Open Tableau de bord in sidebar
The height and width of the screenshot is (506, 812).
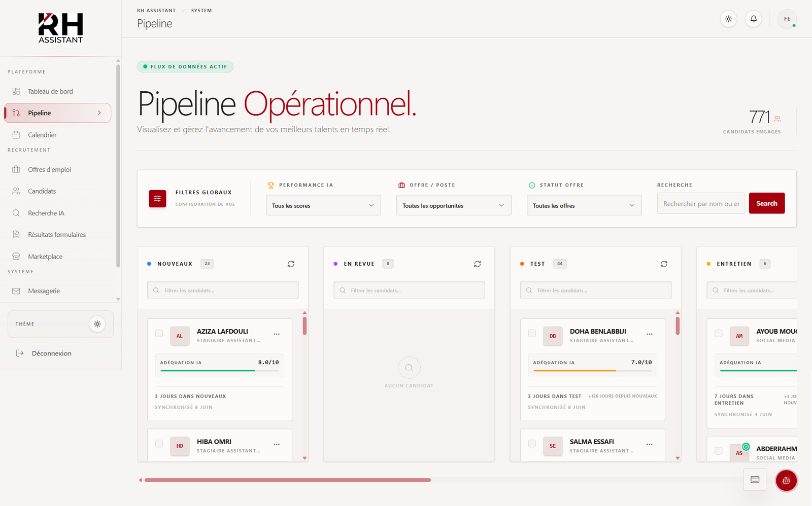click(57, 91)
